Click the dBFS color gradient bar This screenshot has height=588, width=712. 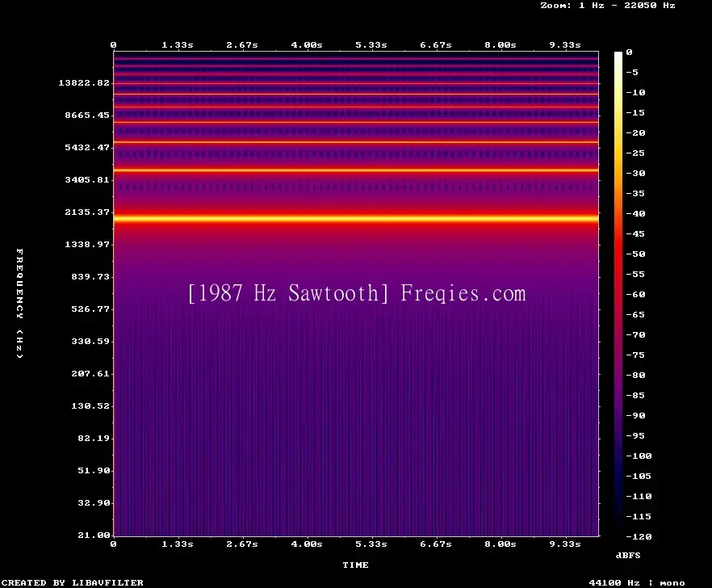pyautogui.click(x=618, y=294)
